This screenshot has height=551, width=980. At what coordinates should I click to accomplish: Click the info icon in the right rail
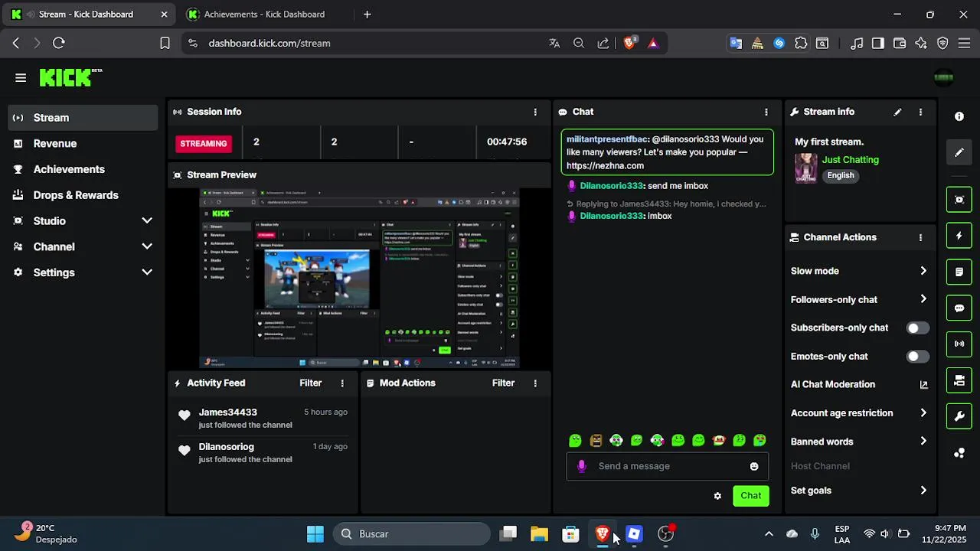pos(959,116)
